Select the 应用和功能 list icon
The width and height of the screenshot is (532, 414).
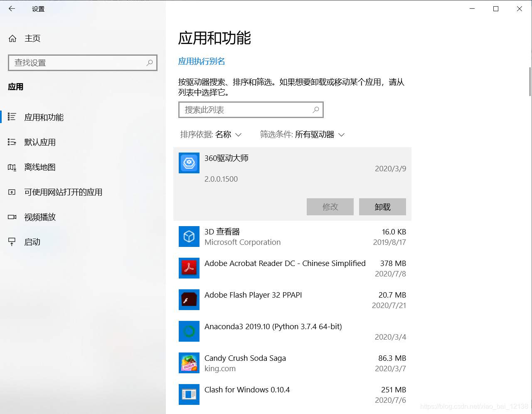click(12, 117)
